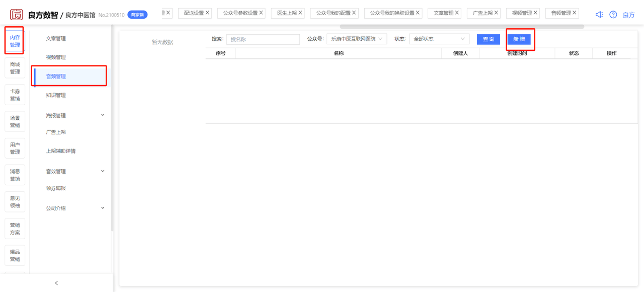Click the 良方中医馆 store name

[x=80, y=15]
